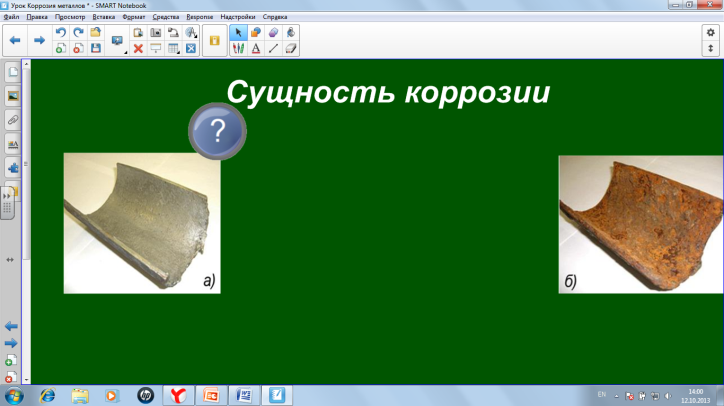Open yellow add-on icon in toolbar
The width and height of the screenshot is (724, 406).
215,41
